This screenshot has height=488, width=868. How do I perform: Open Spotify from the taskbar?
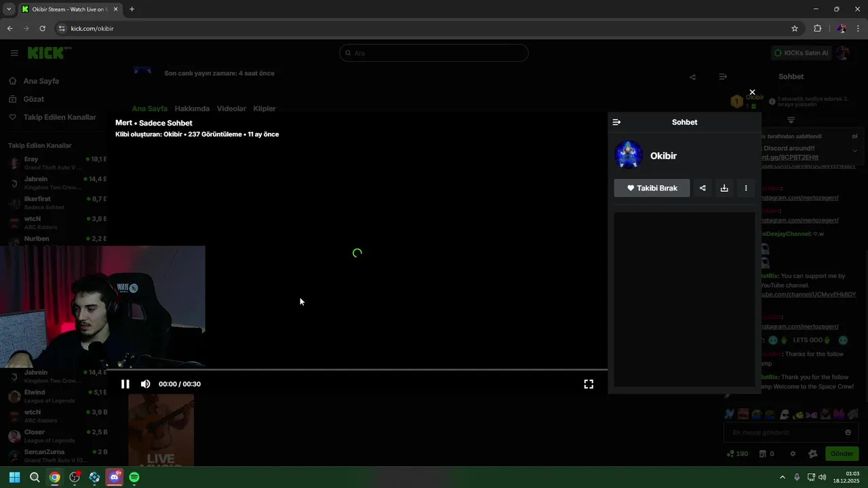pos(134,477)
